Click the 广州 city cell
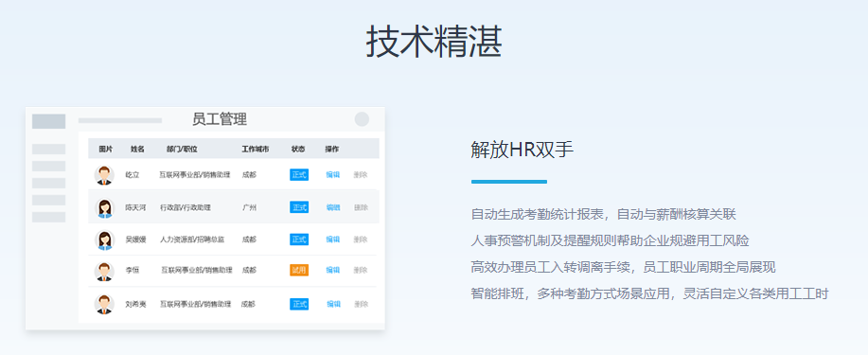This screenshot has height=355, width=868. coord(249,207)
